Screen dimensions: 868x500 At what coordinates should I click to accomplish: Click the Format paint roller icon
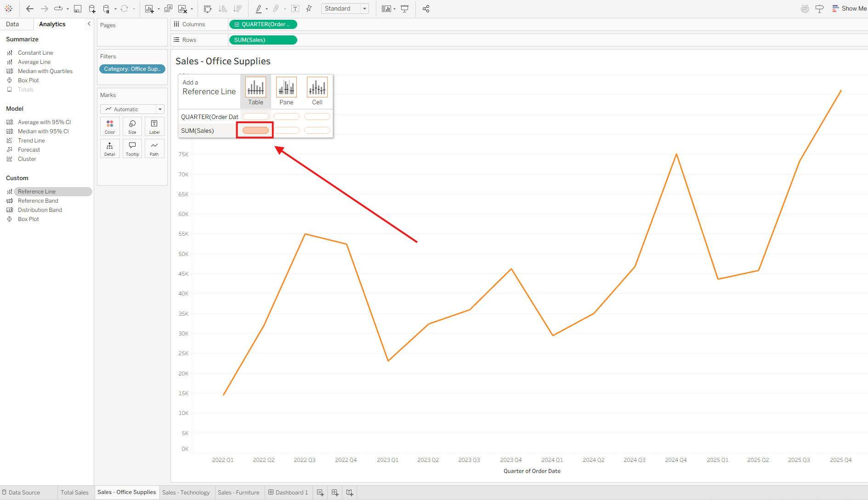(819, 9)
